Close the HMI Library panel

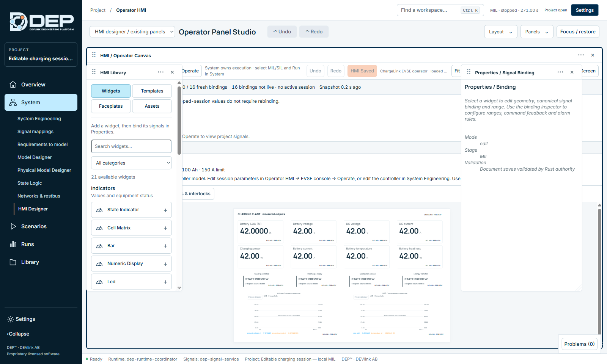[172, 72]
